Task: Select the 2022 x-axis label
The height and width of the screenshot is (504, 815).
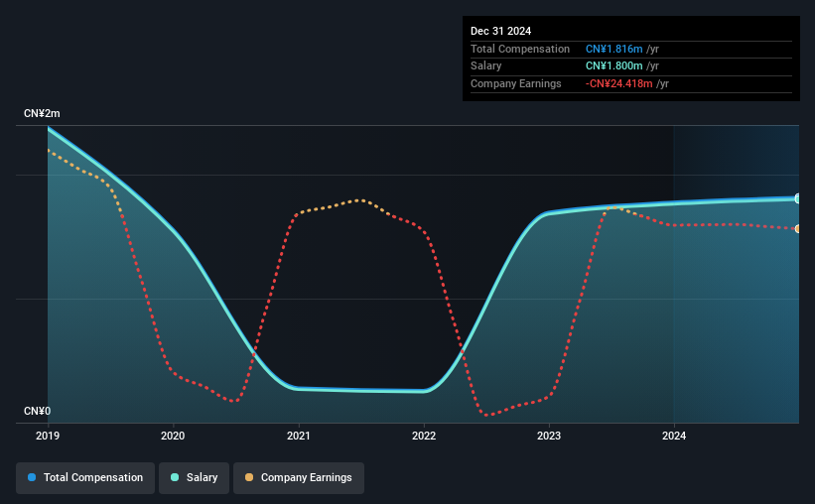Action: point(424,436)
